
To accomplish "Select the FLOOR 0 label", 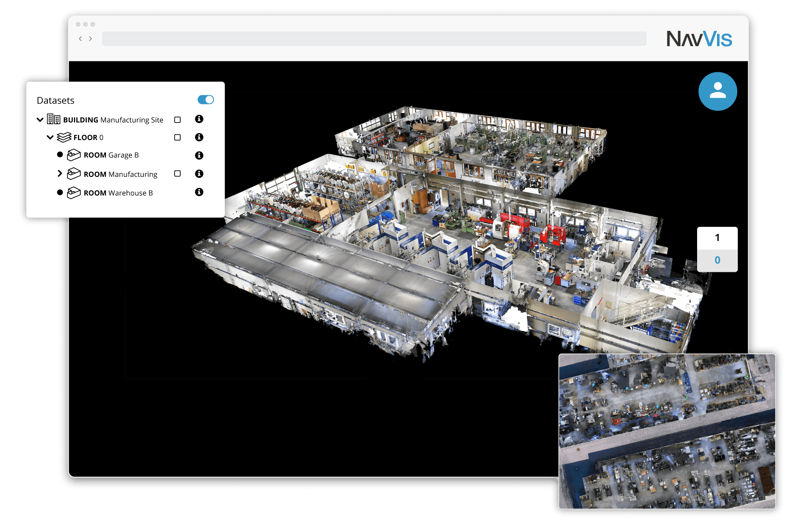I will (x=89, y=138).
